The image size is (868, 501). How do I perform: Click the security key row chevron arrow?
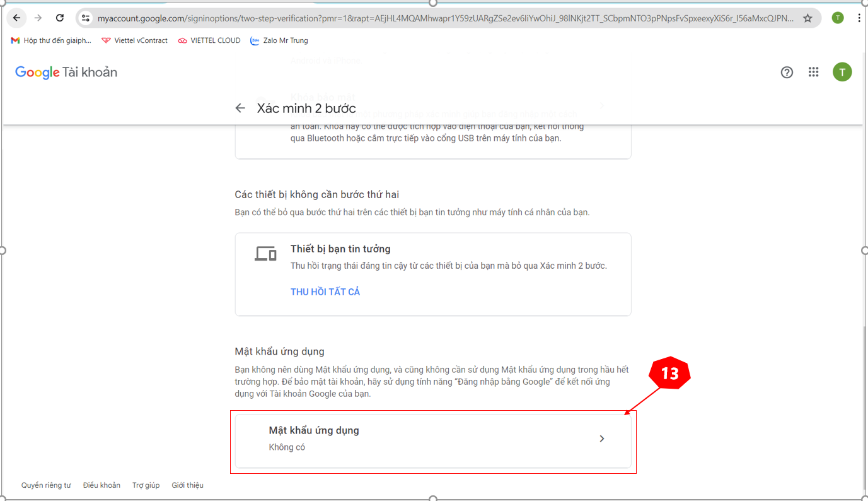[601, 105]
